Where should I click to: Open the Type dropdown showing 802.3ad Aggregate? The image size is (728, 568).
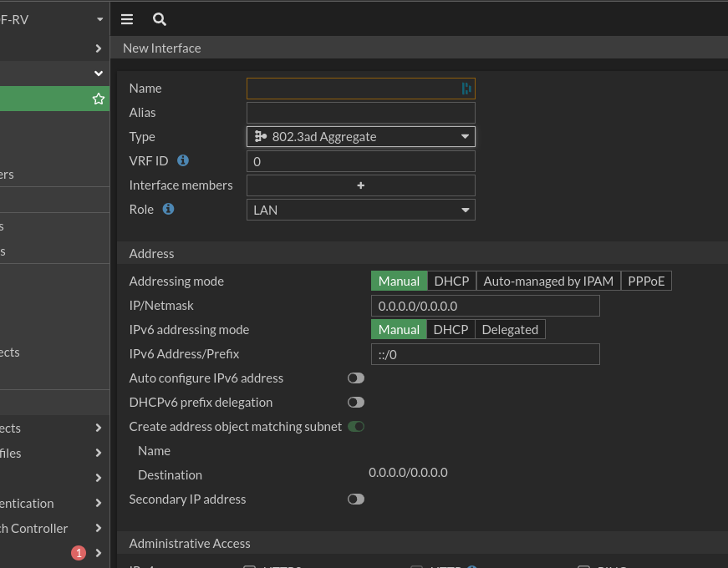(x=361, y=137)
